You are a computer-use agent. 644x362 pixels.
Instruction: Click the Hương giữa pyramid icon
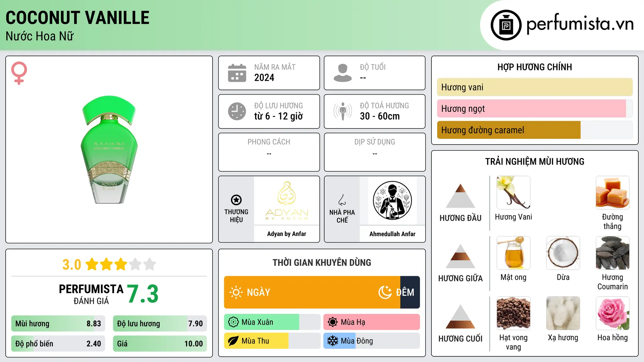[460, 256]
